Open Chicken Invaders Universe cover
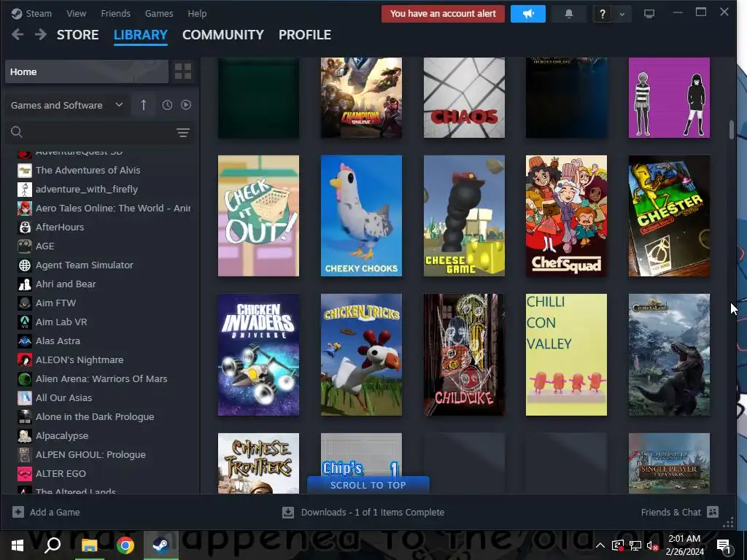747x560 pixels. pyautogui.click(x=259, y=355)
